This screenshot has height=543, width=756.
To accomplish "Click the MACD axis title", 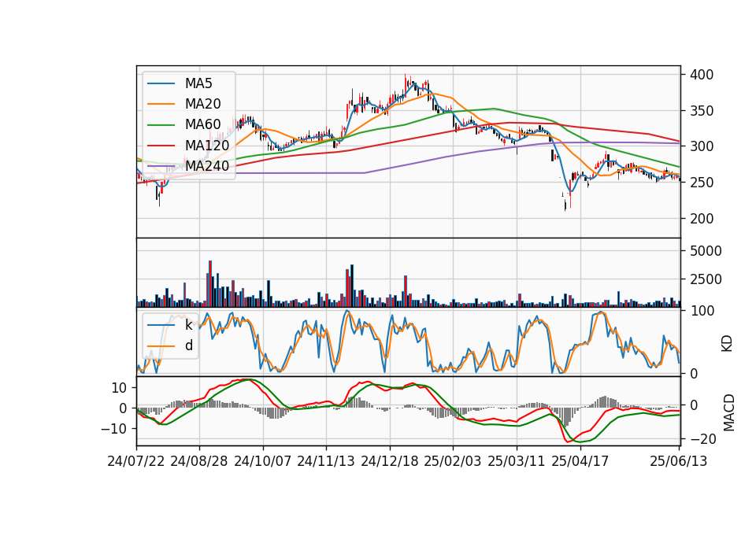I will pos(728,412).
